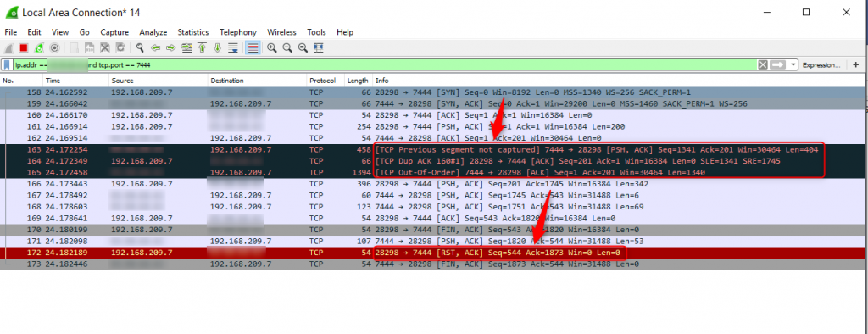This screenshot has height=334, width=868.
Task: Stop the running capture with red square
Action: [23, 48]
